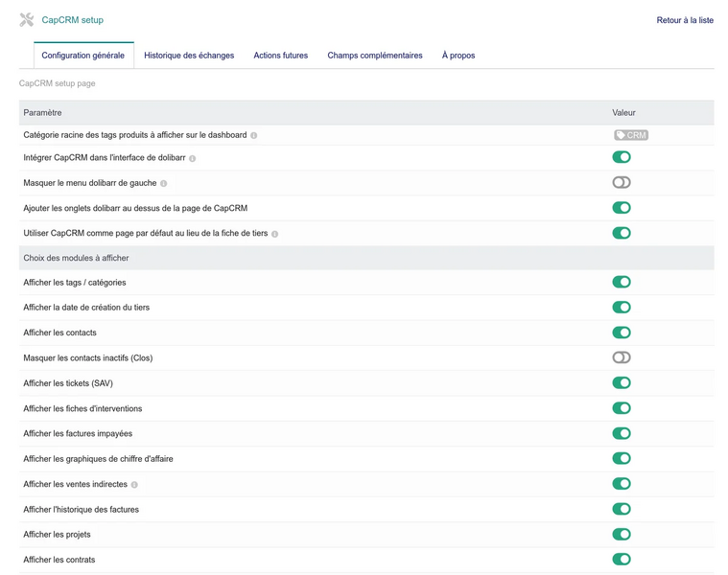Toggle Afficher les contrats switch
The image size is (728, 575).
click(x=622, y=560)
